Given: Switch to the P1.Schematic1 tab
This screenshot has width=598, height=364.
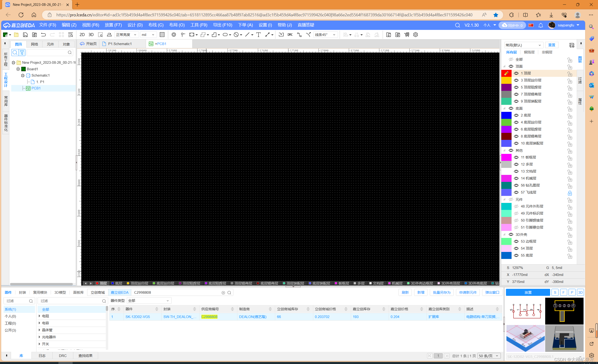Looking at the screenshot, I should [120, 44].
